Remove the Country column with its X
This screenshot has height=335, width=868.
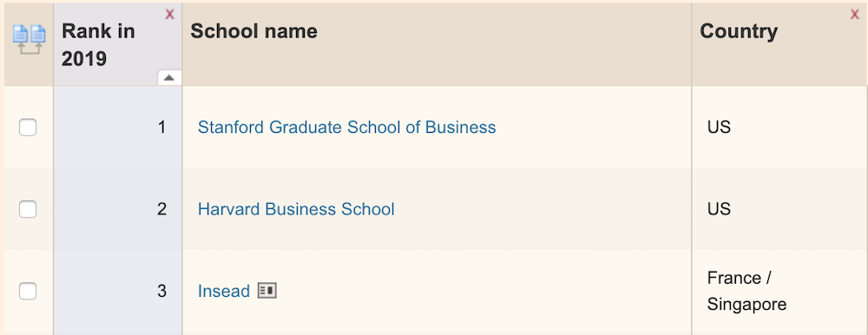pyautogui.click(x=854, y=15)
